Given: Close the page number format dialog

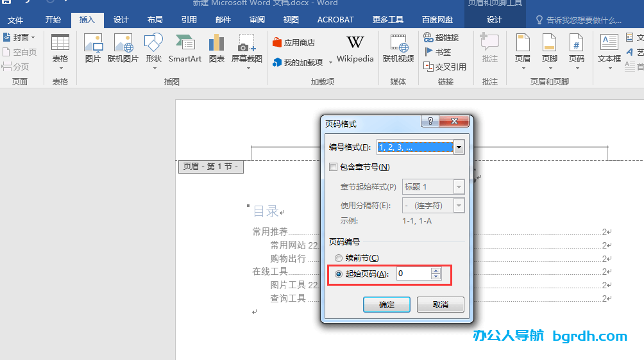Looking at the screenshot, I should point(454,121).
